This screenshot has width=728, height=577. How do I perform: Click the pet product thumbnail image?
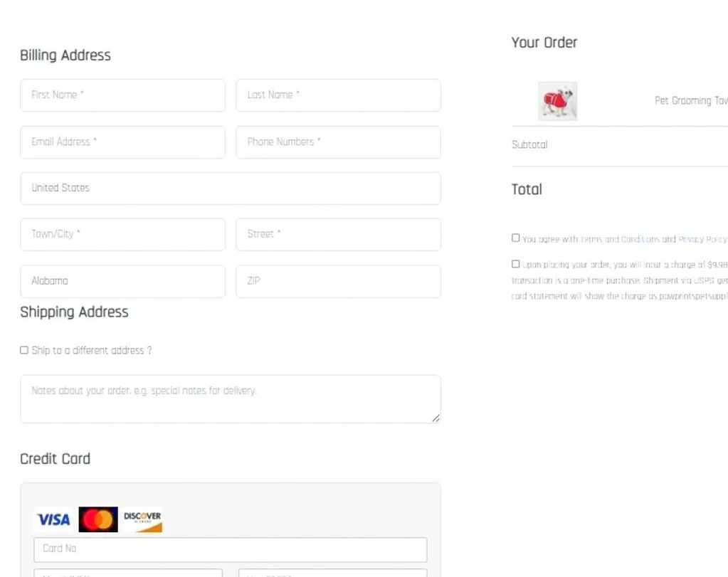pyautogui.click(x=557, y=101)
